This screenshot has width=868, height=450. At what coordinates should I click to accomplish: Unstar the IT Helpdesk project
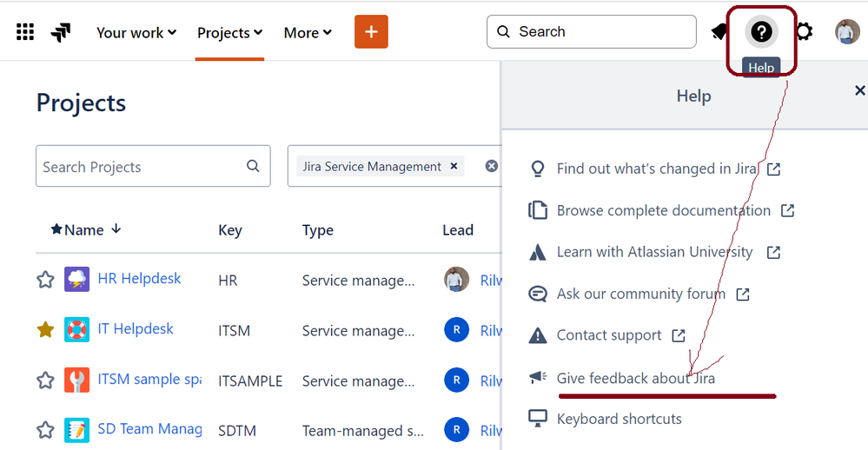click(x=45, y=330)
